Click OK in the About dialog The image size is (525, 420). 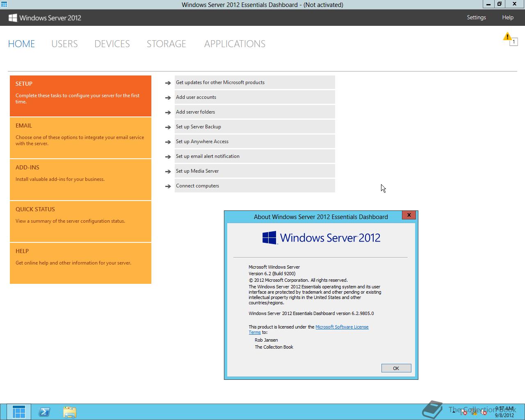[396, 368]
